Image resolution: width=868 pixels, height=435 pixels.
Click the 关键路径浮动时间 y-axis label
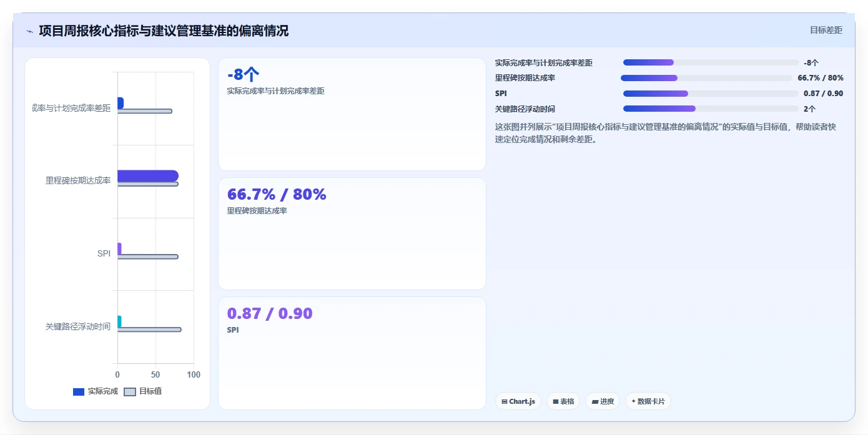coord(78,326)
